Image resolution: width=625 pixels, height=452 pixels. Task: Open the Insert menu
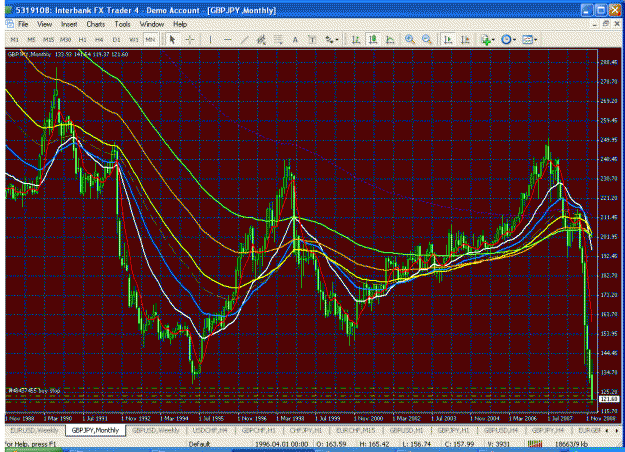[x=69, y=24]
